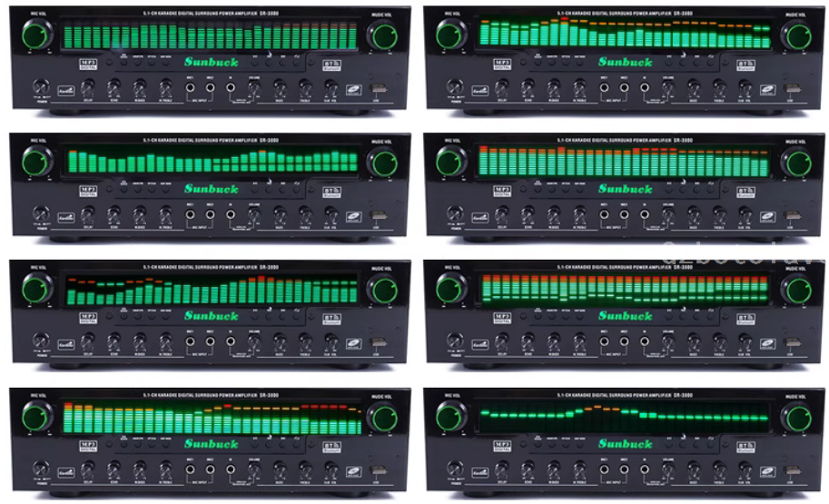Click the BT logo on the second-row left amplifier
This screenshot has width=829, height=504.
(x=331, y=192)
